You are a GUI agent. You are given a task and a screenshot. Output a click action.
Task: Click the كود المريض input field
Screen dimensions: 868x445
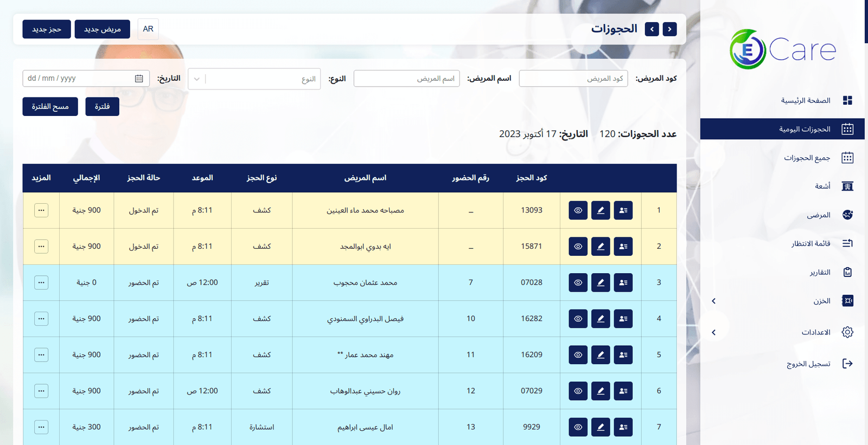(573, 79)
